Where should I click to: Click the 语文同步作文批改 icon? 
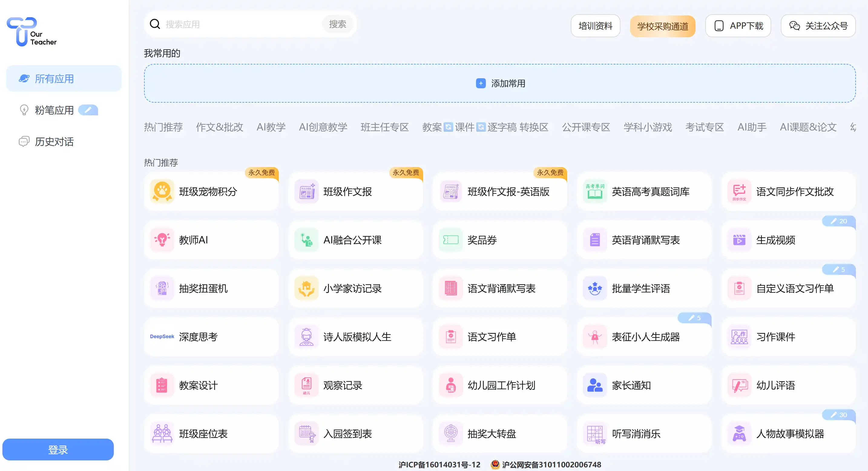point(739,191)
